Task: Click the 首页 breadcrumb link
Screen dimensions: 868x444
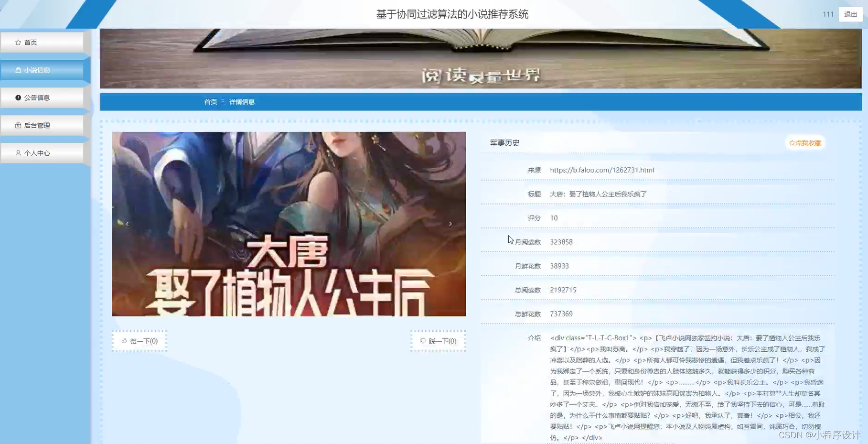Action: (211, 102)
